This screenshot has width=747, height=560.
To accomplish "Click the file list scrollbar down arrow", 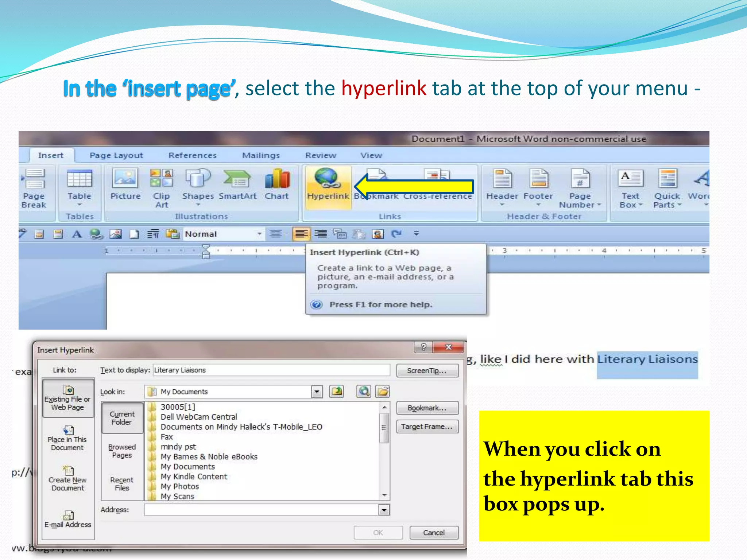I will click(384, 495).
